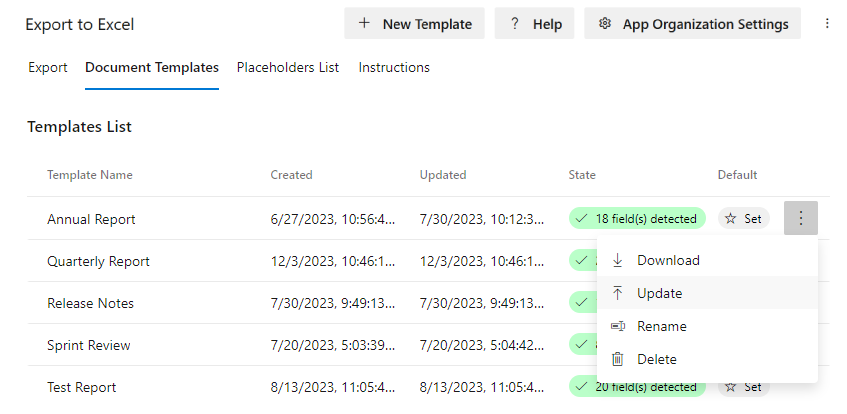Set Annual Report as default template
Viewport: 847px width, 414px height.
[743, 218]
